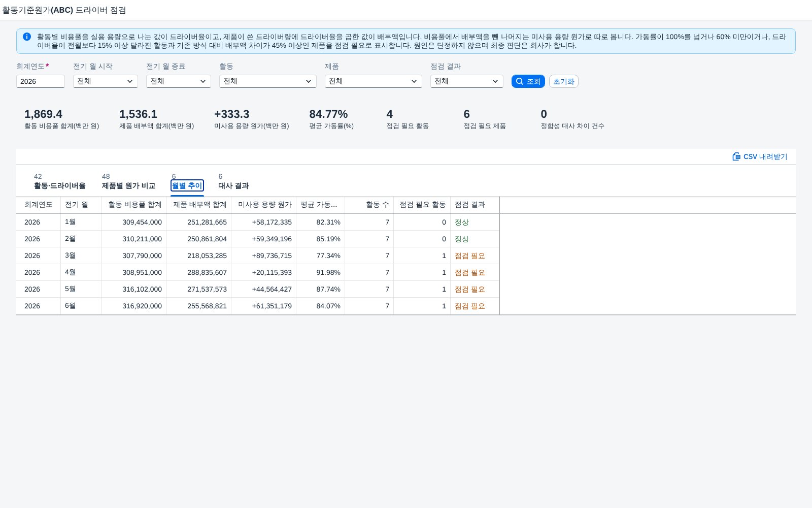The height and width of the screenshot is (508, 812).
Task: Open the 전기 월 시작 dropdown
Action: point(106,81)
